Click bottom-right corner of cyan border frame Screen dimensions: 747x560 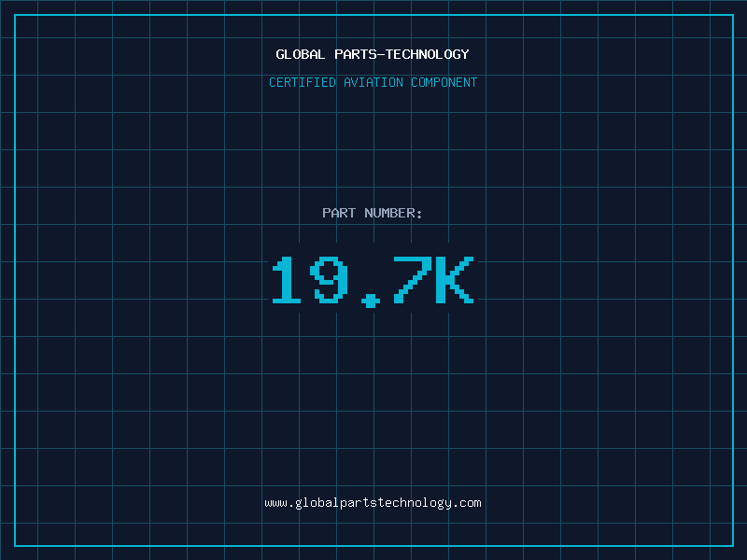[x=733, y=546]
